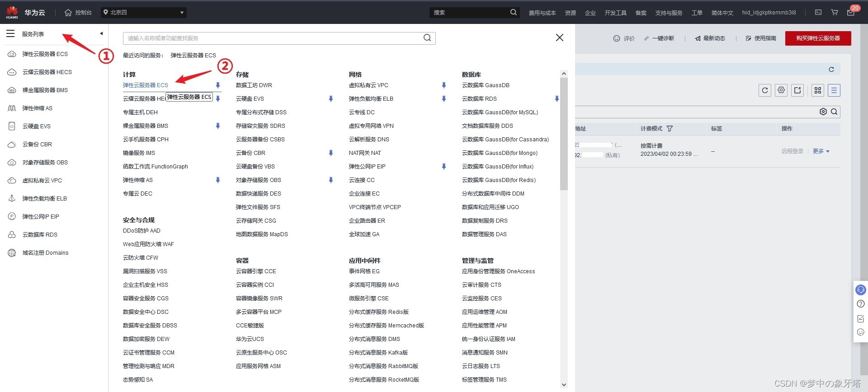The width and height of the screenshot is (868, 392).
Task: Open 支持与服务 top menu
Action: pyautogui.click(x=669, y=13)
